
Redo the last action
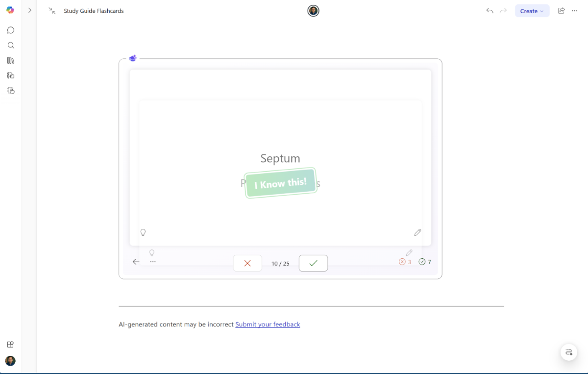point(503,11)
